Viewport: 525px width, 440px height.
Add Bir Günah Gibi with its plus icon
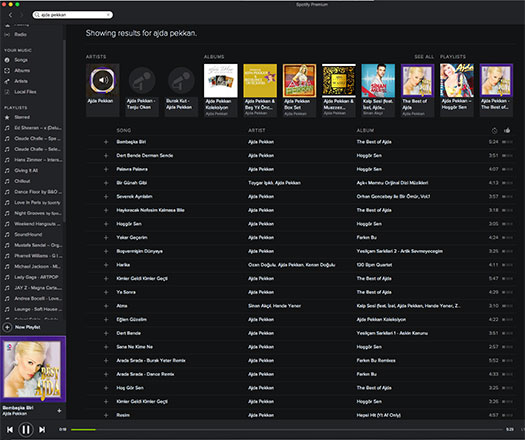tap(106, 183)
